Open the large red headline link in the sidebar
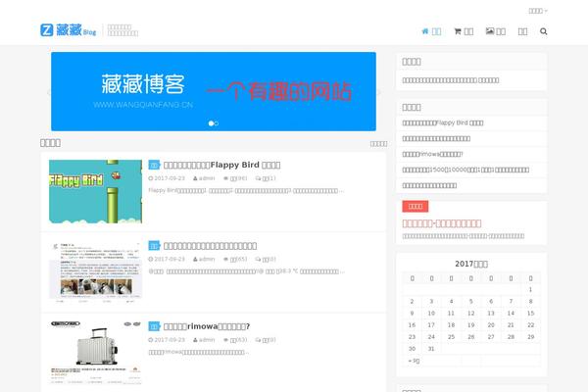 click(x=442, y=223)
